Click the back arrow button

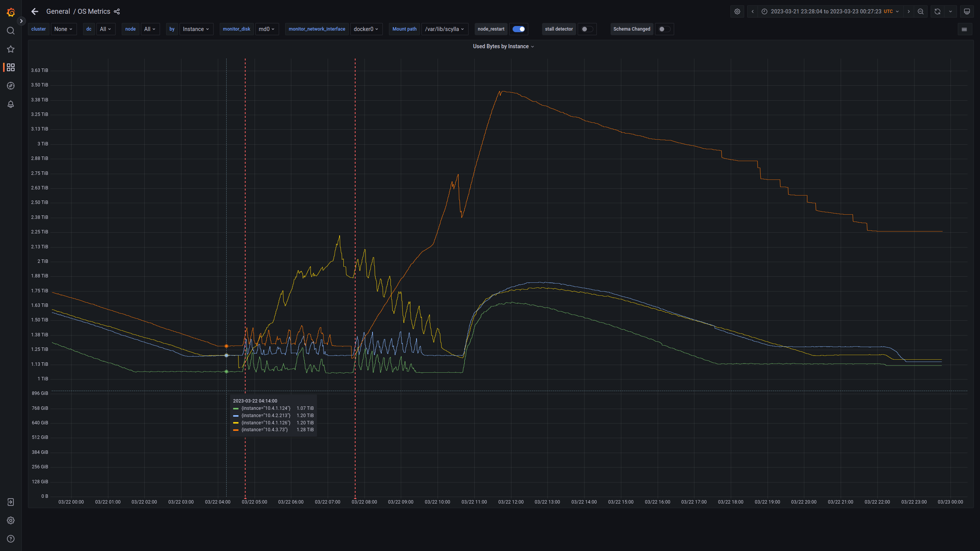coord(35,11)
